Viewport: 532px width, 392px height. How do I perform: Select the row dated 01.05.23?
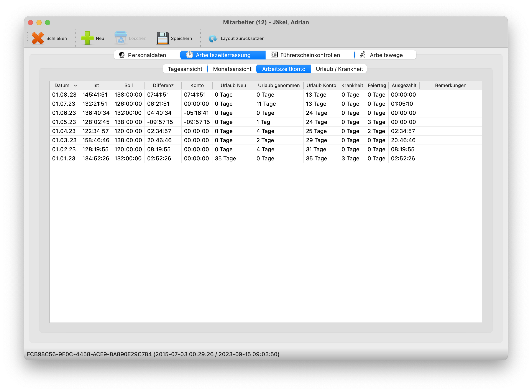64,122
